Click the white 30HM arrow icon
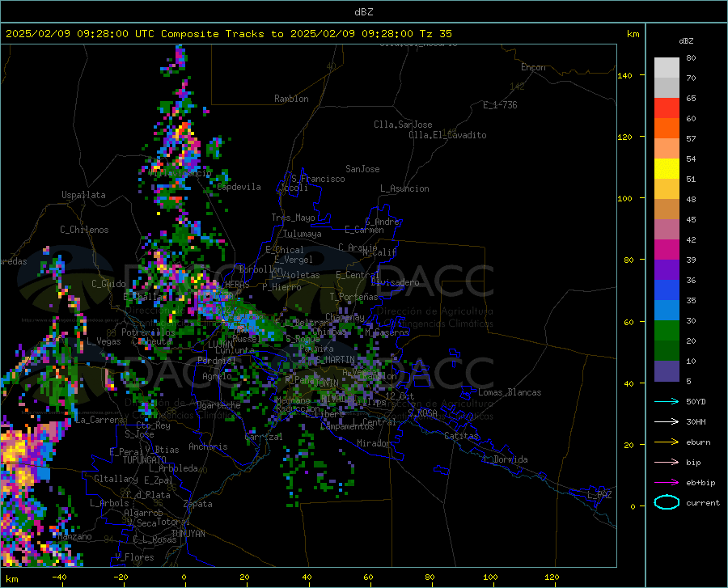Viewport: 728px width, 588px height. [667, 422]
